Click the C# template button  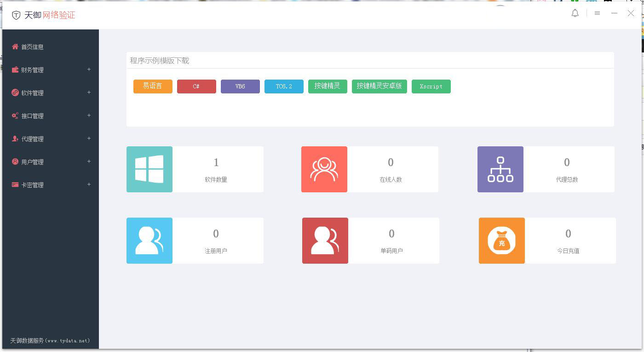[196, 87]
